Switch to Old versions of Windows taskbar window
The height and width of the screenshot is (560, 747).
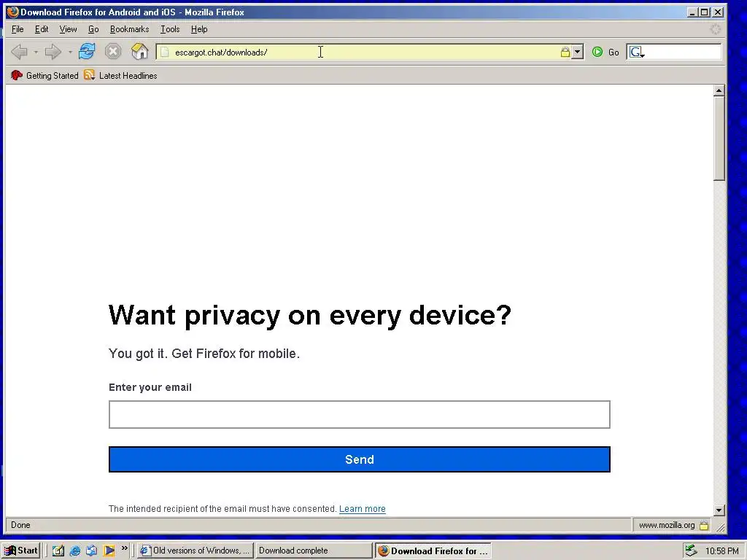tap(195, 551)
